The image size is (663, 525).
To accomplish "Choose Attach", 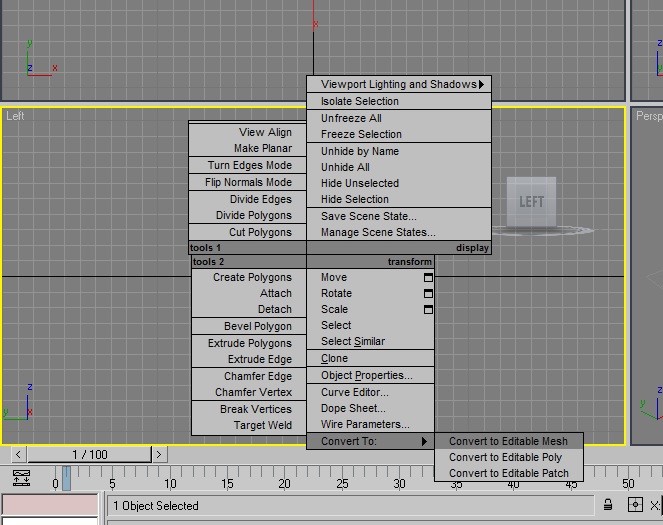I will (249, 293).
